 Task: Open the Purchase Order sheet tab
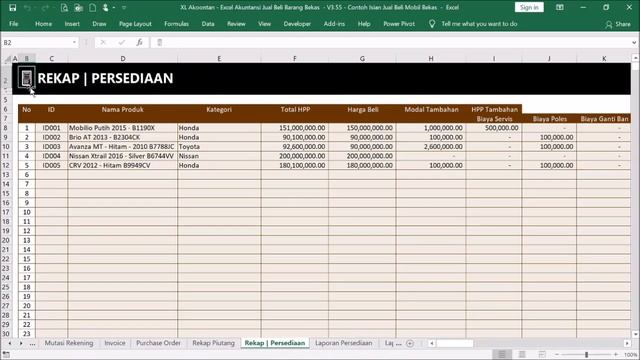point(158,343)
